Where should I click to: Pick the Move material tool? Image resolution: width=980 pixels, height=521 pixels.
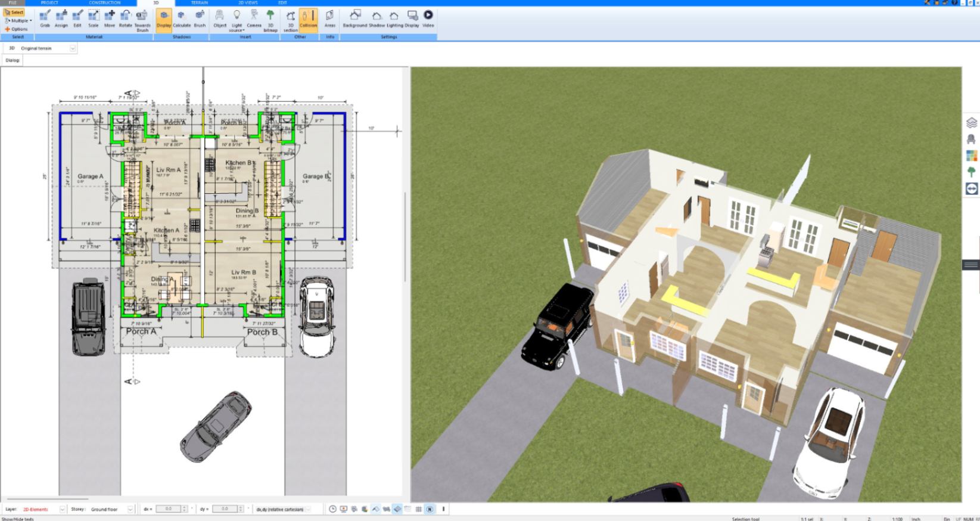[x=110, y=19]
